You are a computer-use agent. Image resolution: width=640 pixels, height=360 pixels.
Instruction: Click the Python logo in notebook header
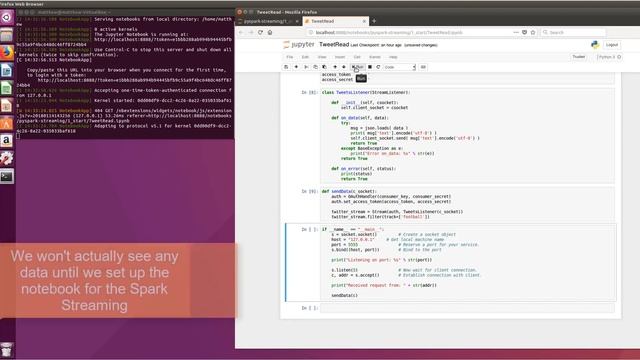[x=595, y=45]
